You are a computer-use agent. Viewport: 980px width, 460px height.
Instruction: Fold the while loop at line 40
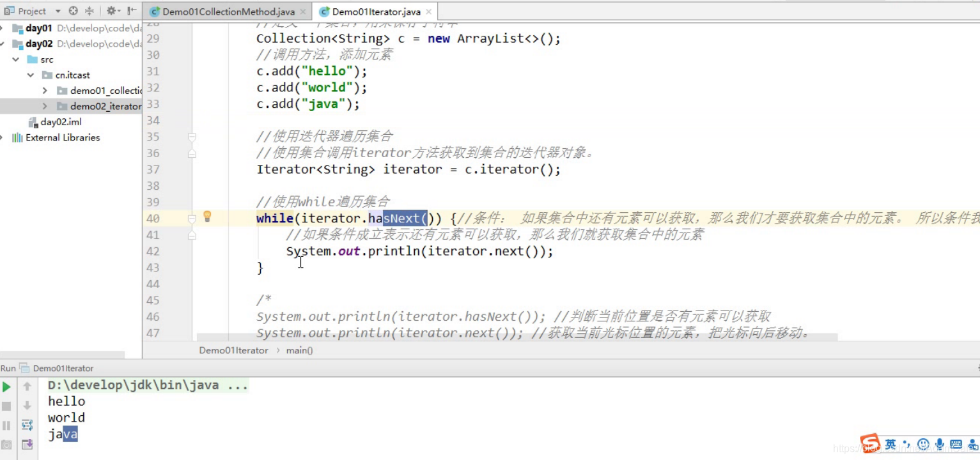pos(192,218)
